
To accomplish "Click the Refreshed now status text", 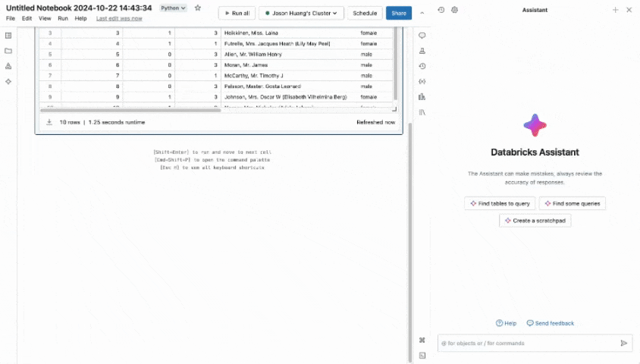I will 375,122.
